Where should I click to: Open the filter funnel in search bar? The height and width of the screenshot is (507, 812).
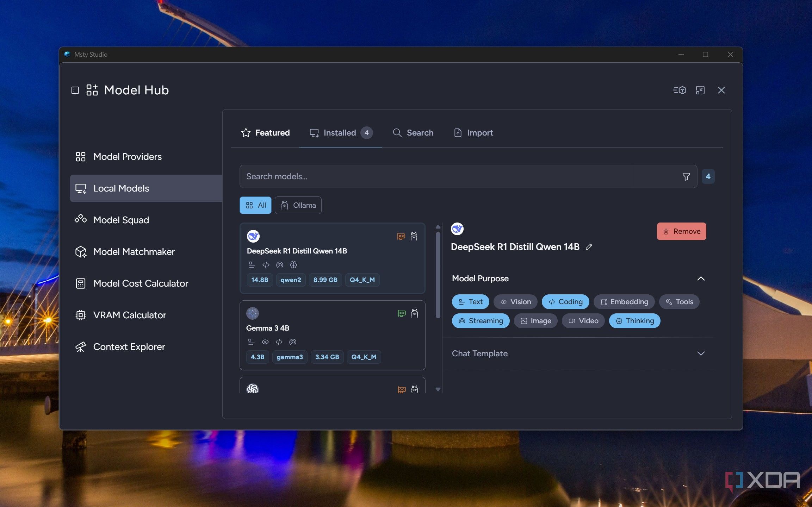click(x=686, y=176)
